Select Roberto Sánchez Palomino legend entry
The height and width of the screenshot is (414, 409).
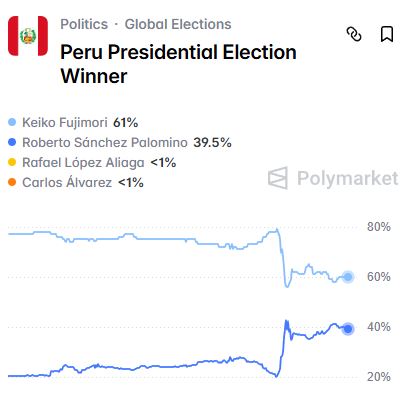click(x=120, y=142)
